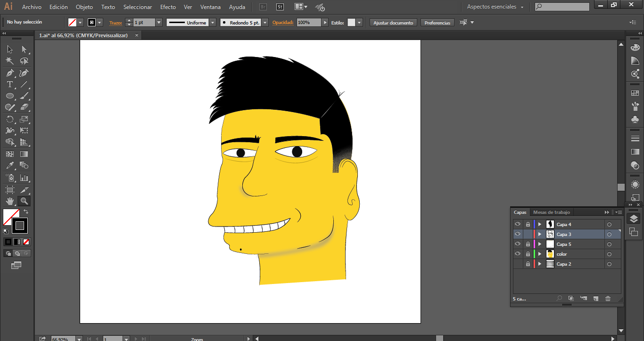The image size is (644, 341).
Task: Click the Ellipse shape tool
Action: tap(9, 96)
